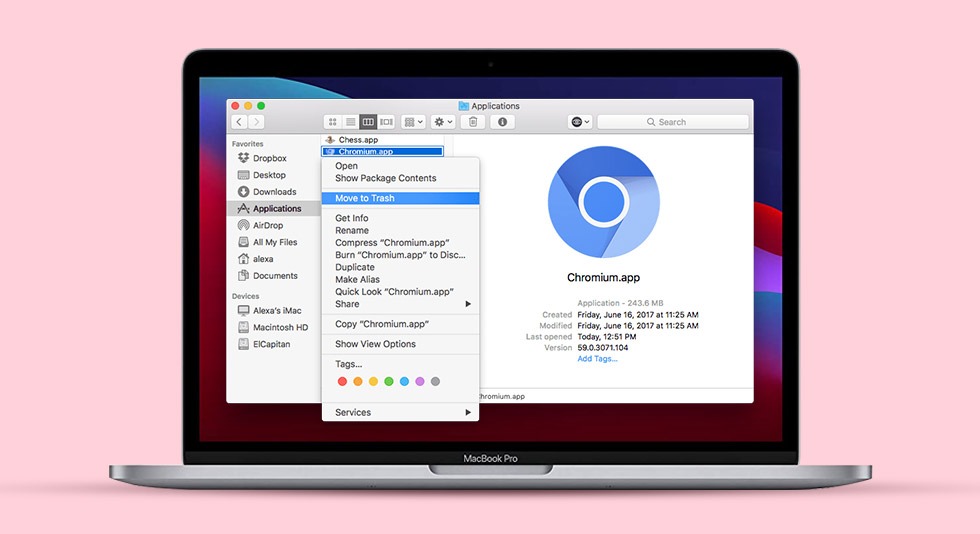980x534 pixels.
Task: Apply the yellow tag color
Action: pos(373,381)
